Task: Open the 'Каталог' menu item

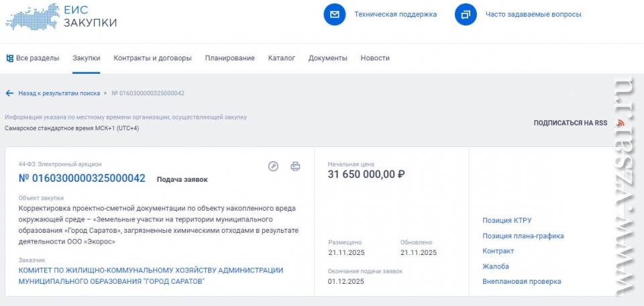Action: [x=281, y=58]
